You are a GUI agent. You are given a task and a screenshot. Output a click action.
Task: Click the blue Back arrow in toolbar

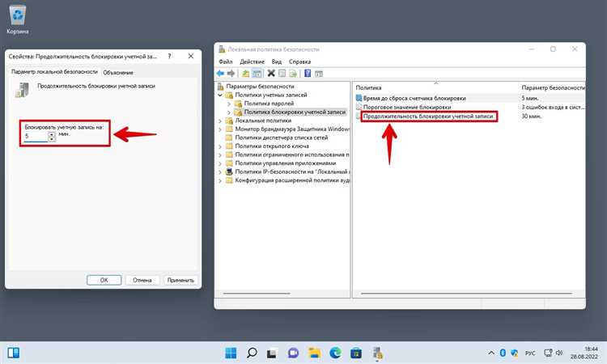(x=220, y=74)
